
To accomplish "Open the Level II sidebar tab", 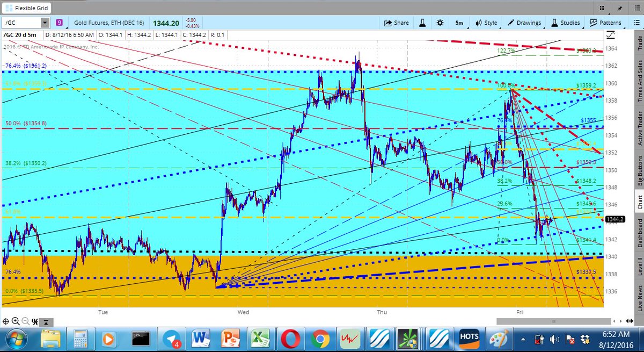I will coord(639,267).
